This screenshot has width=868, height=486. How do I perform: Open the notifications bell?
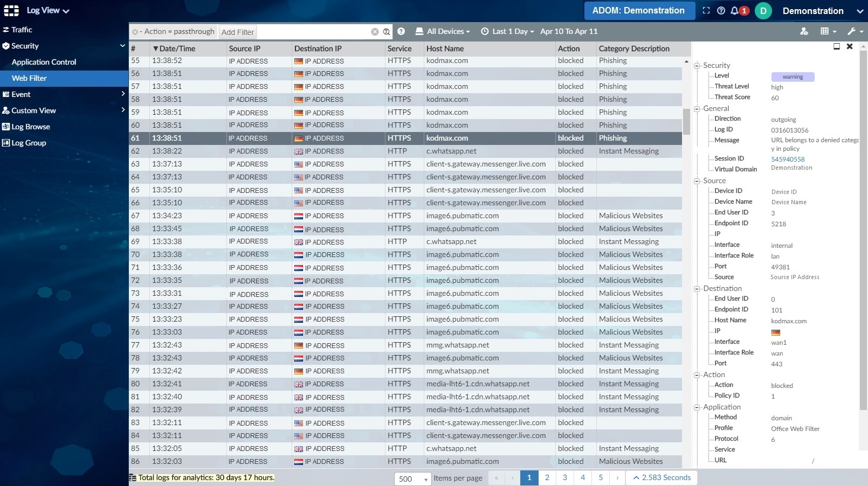(735, 11)
